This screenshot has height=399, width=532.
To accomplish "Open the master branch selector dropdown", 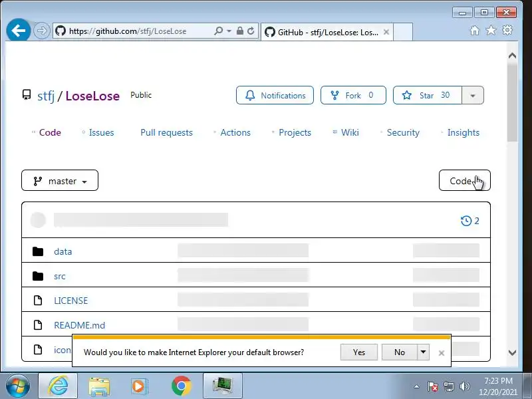I will (60, 180).
